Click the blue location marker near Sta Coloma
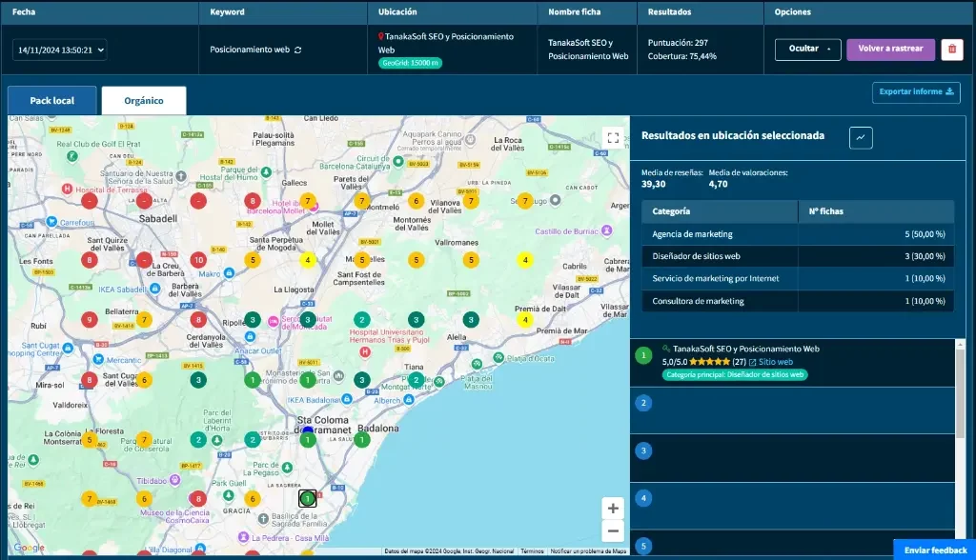The height and width of the screenshot is (560, 976). [x=308, y=431]
